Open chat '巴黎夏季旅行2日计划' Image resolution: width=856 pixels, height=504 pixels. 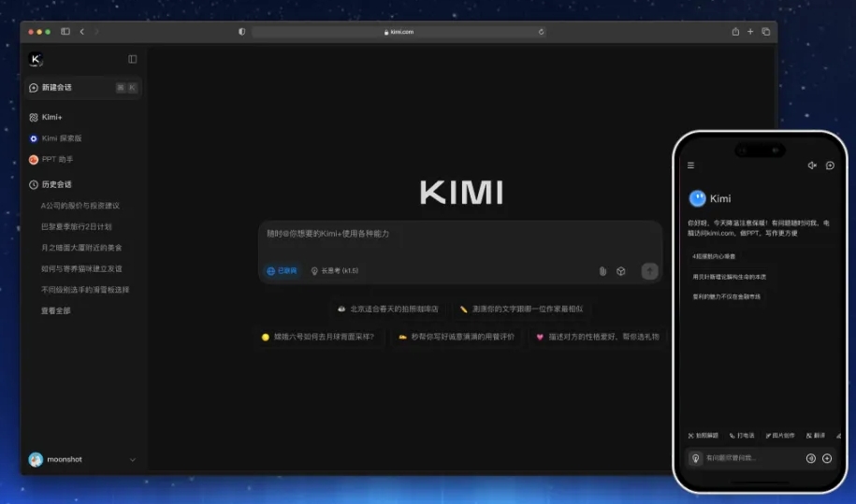pyautogui.click(x=77, y=226)
